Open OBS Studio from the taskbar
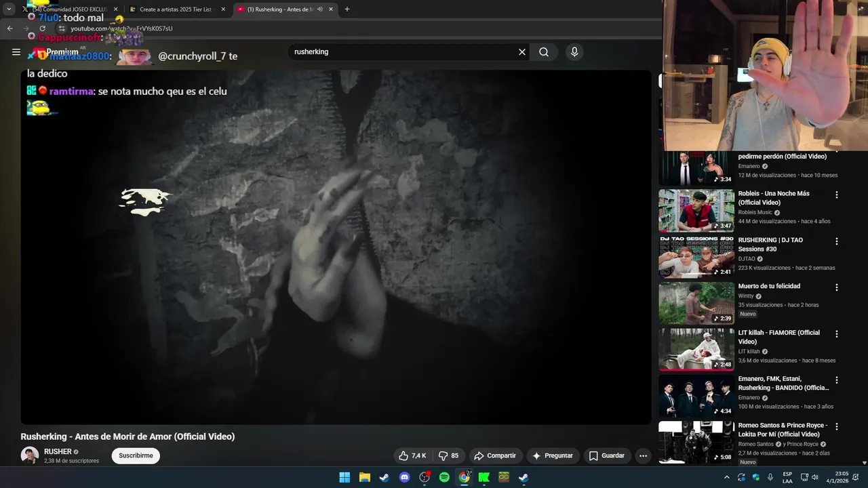The image size is (868, 488). 425,477
